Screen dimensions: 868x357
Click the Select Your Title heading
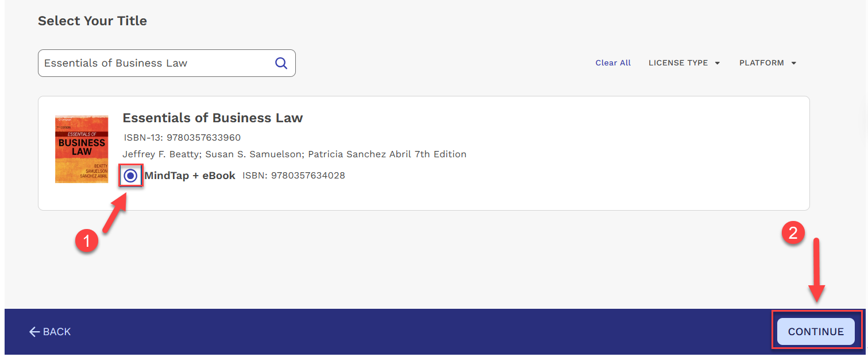pyautogui.click(x=92, y=21)
